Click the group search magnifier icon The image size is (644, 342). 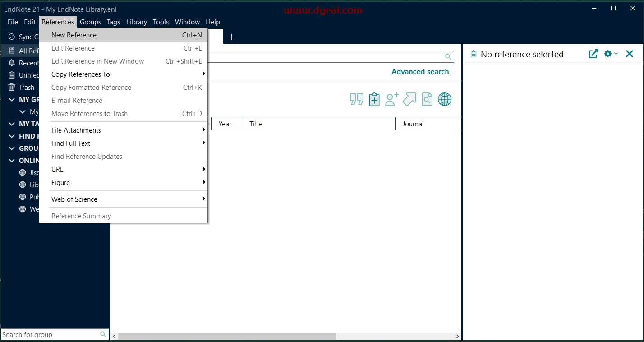(103, 334)
